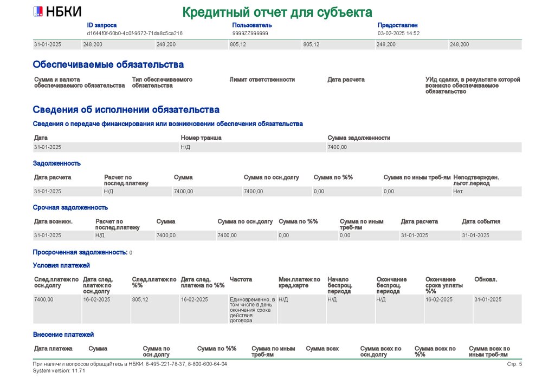This screenshot has width=555, height=392.
Task: Click the 'Пользователь' label
Action: (x=252, y=25)
